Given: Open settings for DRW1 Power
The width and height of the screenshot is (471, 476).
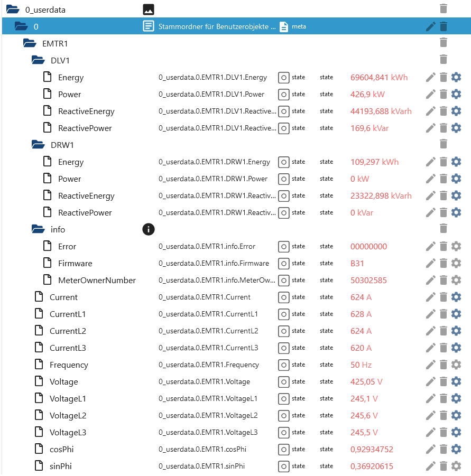Looking at the screenshot, I should (x=456, y=179).
